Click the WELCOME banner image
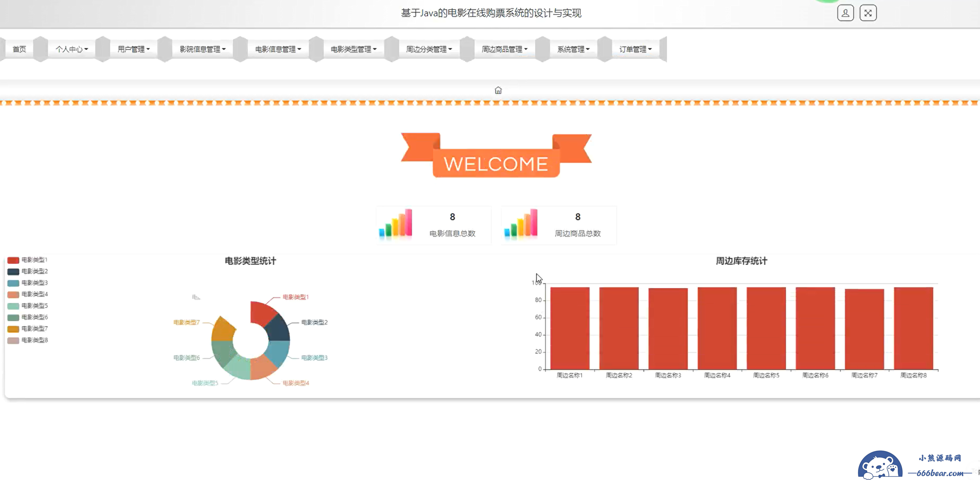The image size is (980, 480). click(496, 155)
